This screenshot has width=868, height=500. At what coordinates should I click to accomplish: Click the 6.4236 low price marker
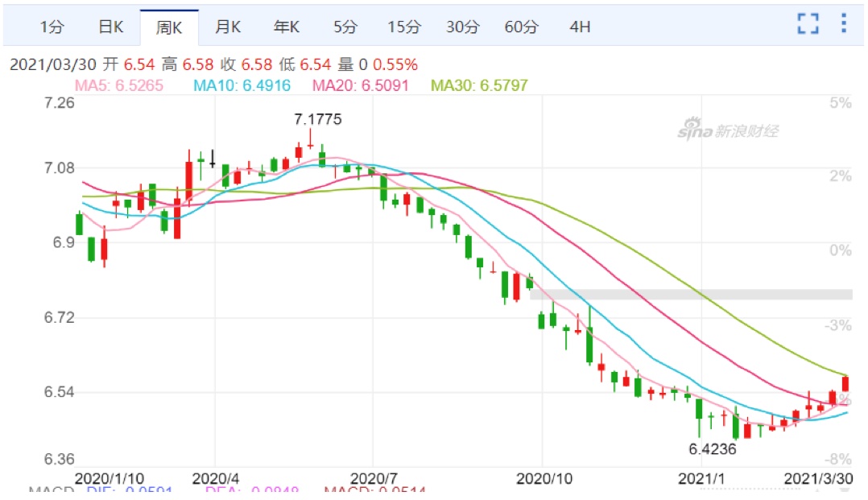tap(712, 448)
